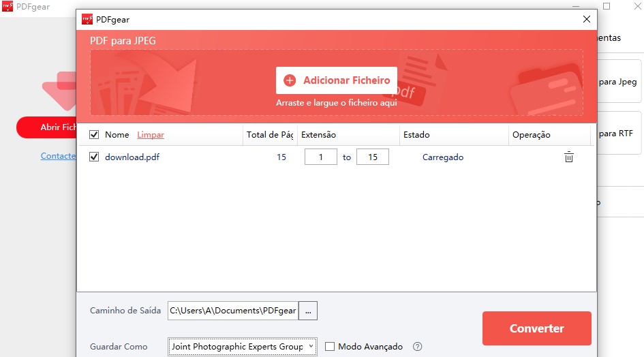The height and width of the screenshot is (357, 644).
Task: Click the end page field showing 15
Action: pyautogui.click(x=372, y=157)
